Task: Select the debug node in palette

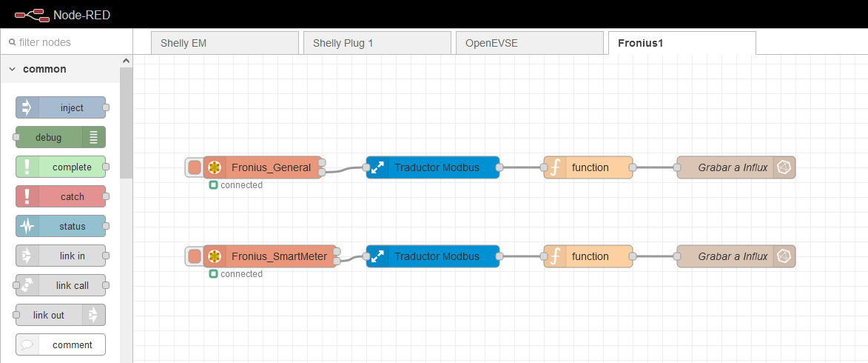Action: pyautogui.click(x=61, y=138)
